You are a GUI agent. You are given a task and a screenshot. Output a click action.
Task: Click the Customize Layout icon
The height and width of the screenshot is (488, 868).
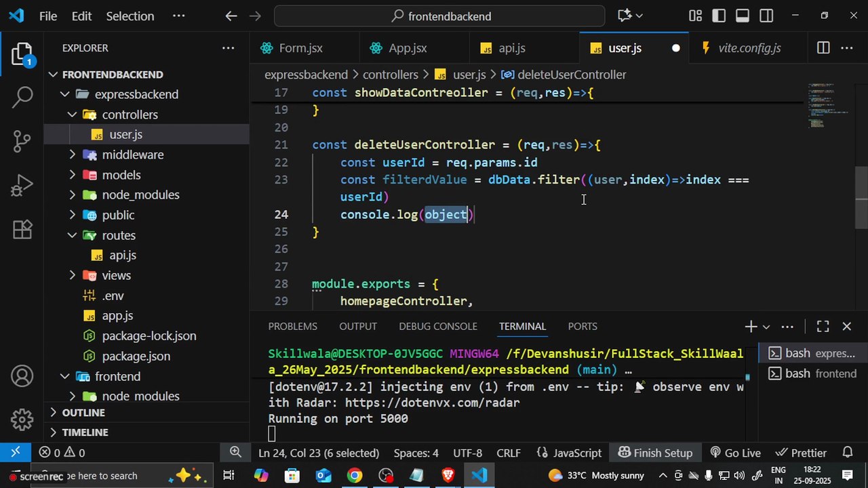[695, 16]
